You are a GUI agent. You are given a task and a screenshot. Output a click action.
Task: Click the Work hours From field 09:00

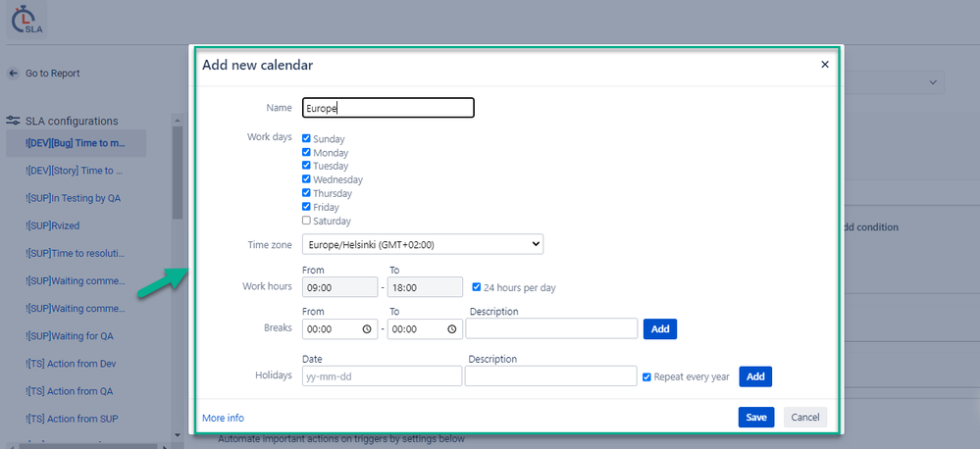[x=340, y=287]
